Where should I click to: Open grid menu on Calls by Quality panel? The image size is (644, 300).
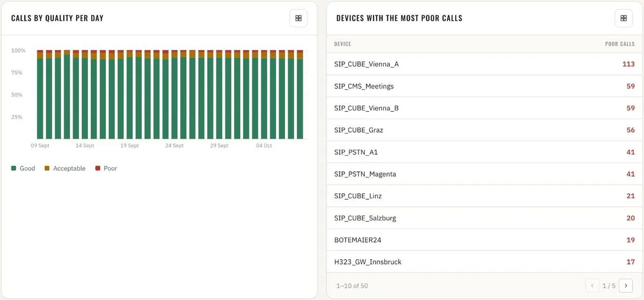pyautogui.click(x=298, y=18)
